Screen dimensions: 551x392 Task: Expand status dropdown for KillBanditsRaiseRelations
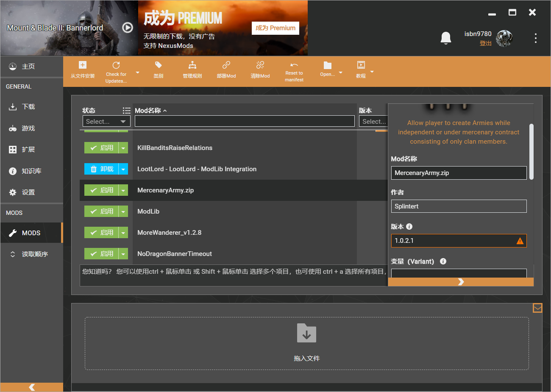click(x=123, y=148)
